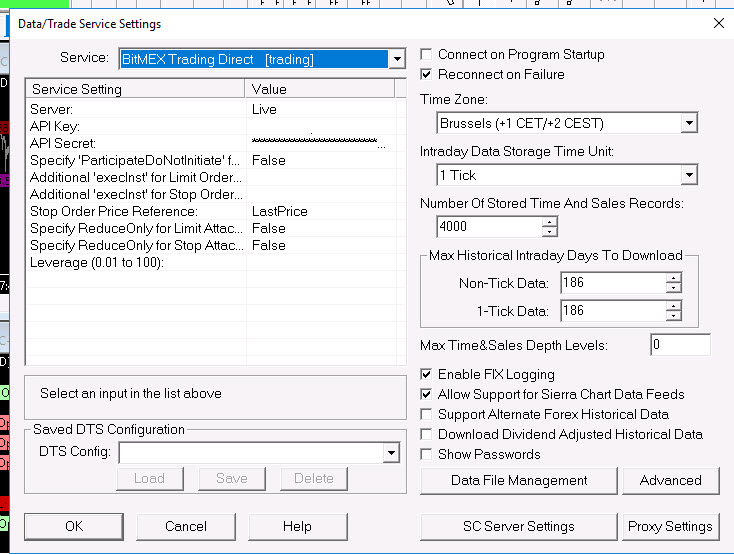This screenshot has height=554, width=734.
Task: Click Max Time&Sales Depth Levels field
Action: click(680, 345)
